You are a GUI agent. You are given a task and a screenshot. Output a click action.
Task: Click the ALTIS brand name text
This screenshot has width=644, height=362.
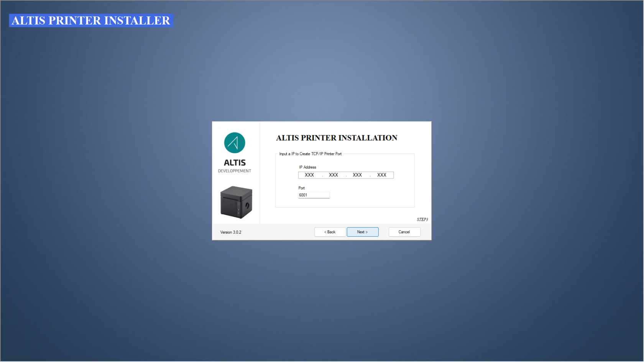point(235,163)
